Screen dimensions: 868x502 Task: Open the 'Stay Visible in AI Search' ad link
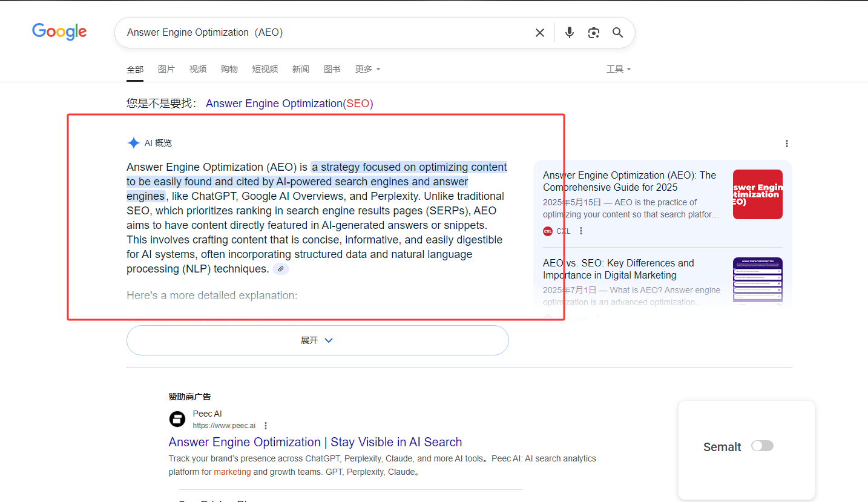(x=315, y=442)
